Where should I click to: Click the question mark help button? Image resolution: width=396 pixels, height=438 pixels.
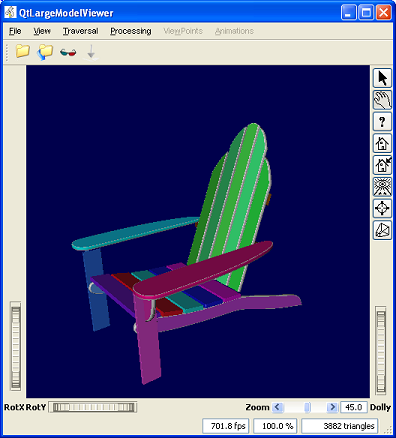[382, 121]
